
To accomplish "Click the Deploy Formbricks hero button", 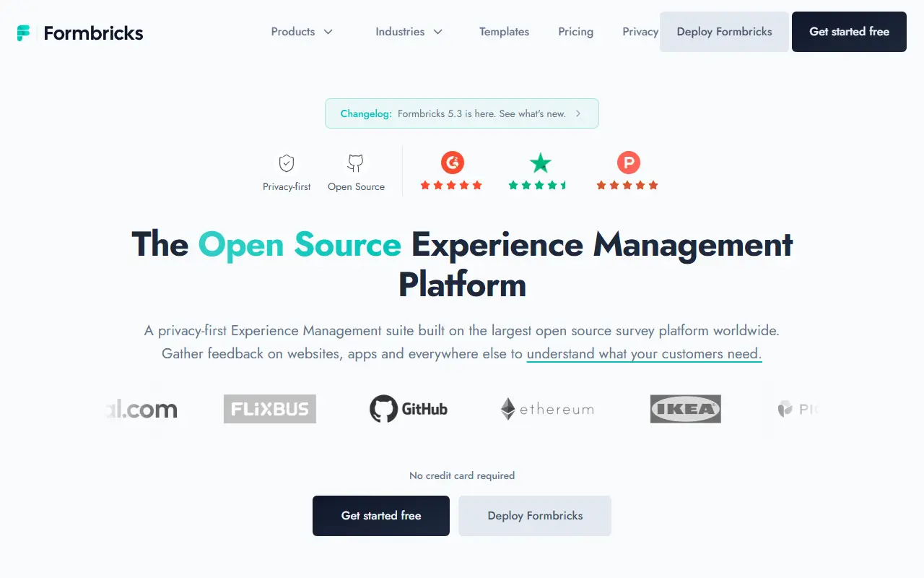I will coord(535,516).
